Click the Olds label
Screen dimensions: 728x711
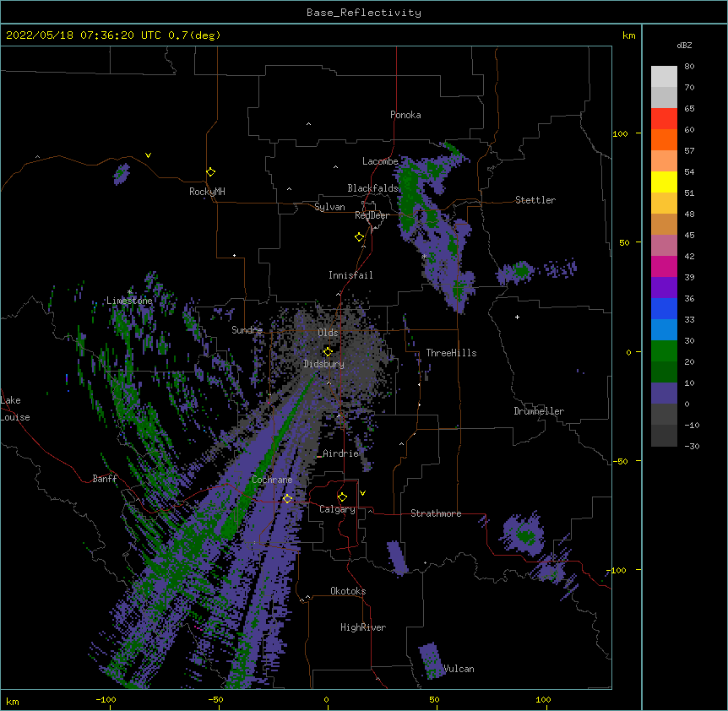point(328,333)
